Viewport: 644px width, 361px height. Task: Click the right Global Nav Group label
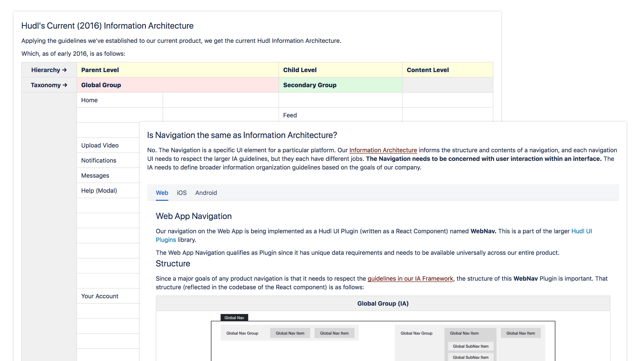[x=416, y=333]
